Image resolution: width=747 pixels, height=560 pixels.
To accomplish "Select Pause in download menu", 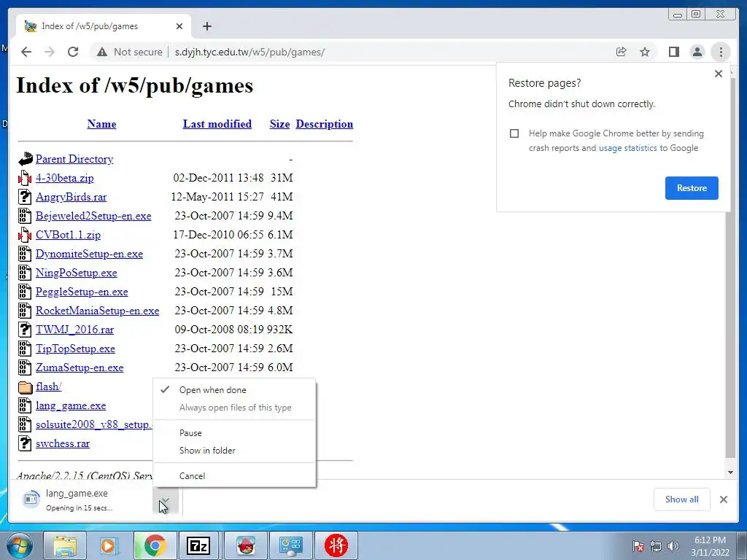I will pyautogui.click(x=234, y=433).
